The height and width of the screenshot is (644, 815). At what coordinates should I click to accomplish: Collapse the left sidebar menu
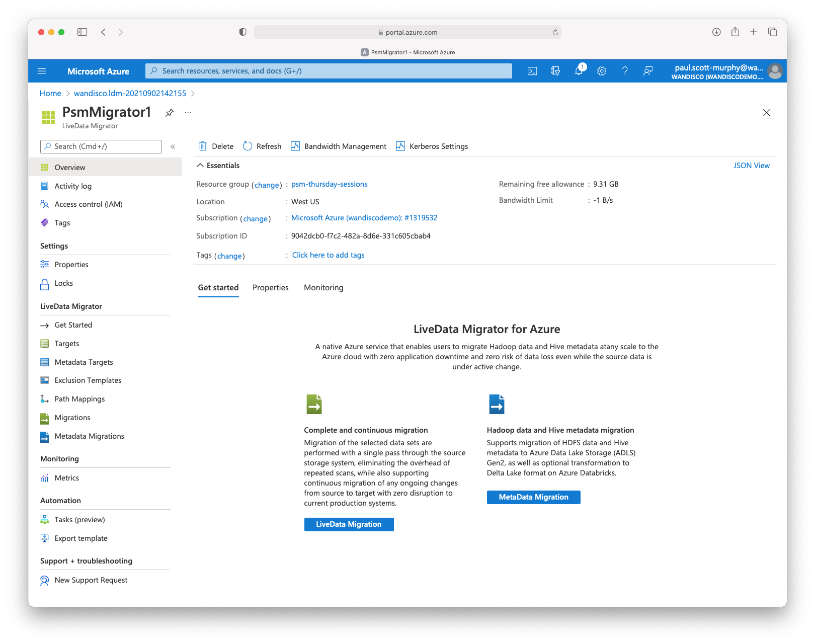click(173, 146)
